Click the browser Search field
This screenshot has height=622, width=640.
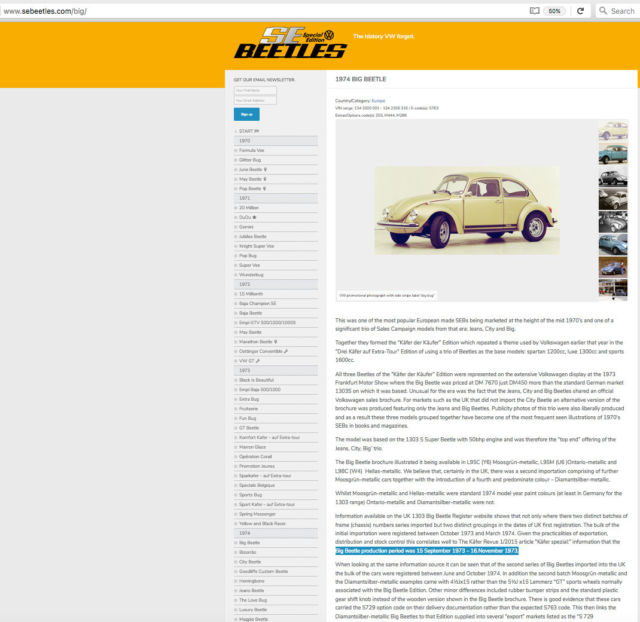(x=614, y=10)
